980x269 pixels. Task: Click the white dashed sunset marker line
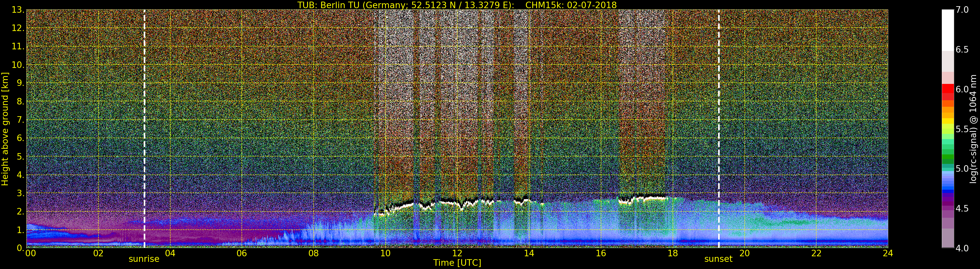[x=719, y=129]
